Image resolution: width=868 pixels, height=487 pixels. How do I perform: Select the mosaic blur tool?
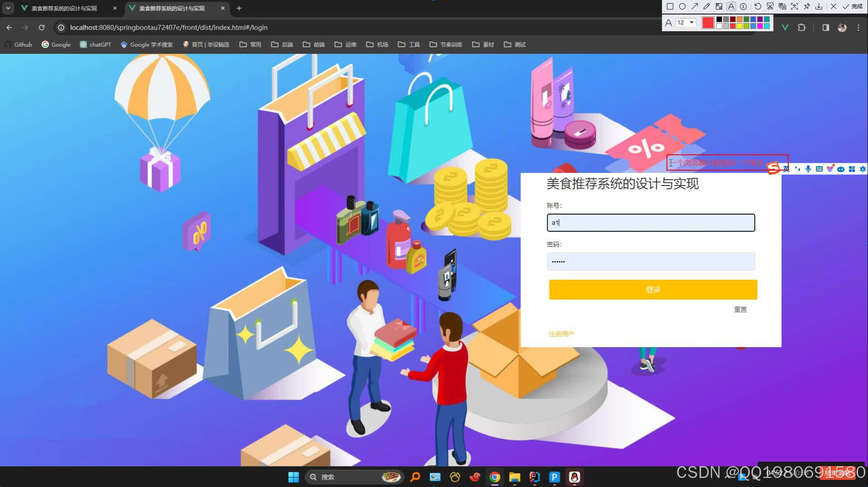[719, 6]
